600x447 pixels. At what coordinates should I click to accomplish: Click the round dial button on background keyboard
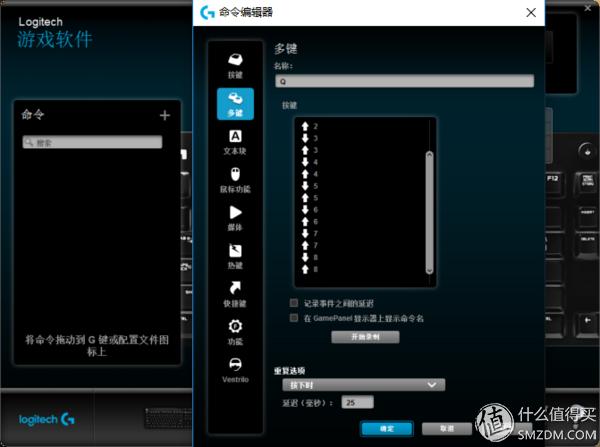point(587,150)
